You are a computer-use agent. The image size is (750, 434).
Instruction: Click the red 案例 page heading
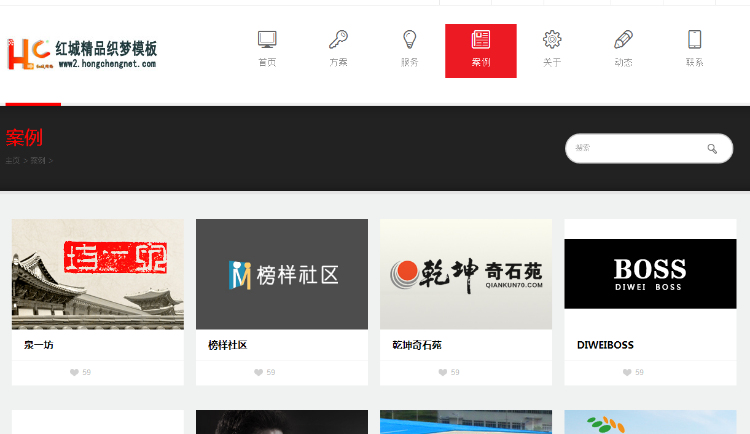[x=24, y=138]
